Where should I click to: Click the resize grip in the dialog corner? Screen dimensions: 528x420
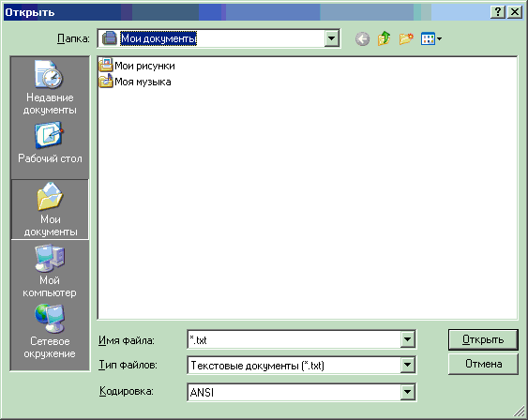[x=520, y=412]
